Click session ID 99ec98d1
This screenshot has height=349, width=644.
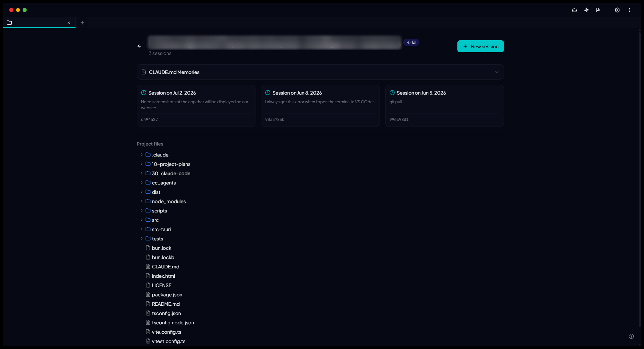coord(399,120)
